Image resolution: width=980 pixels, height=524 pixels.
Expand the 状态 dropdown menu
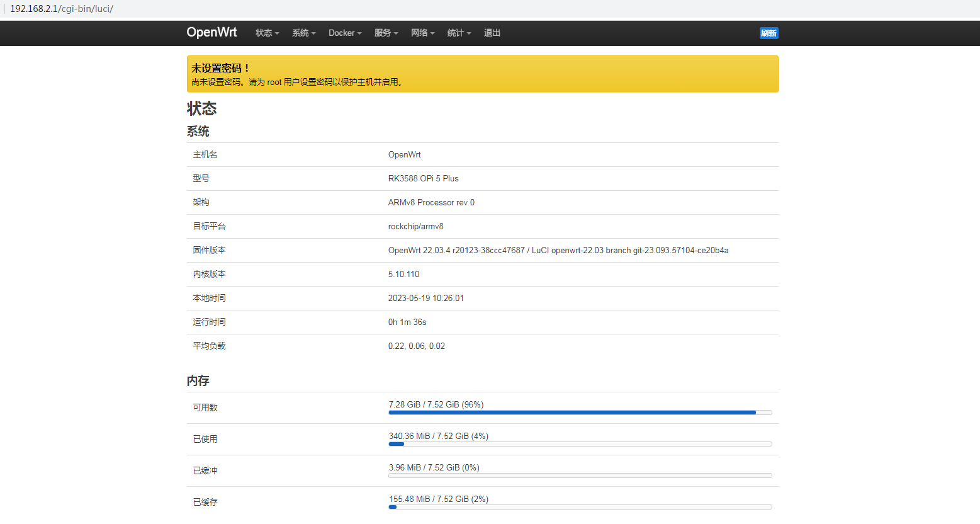click(268, 33)
